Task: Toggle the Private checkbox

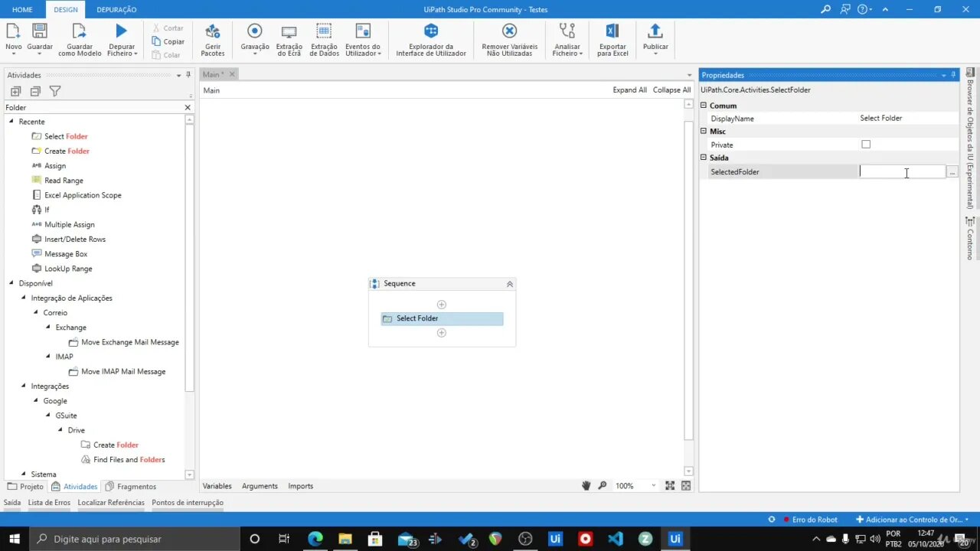Action: 866,144
